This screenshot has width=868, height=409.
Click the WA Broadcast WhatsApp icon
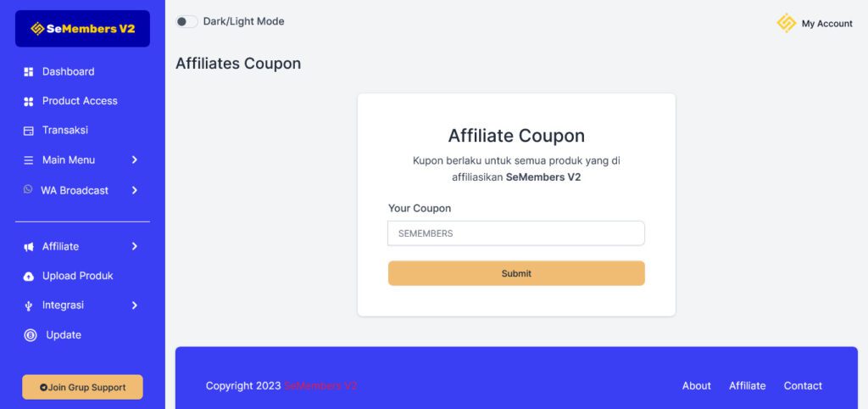pyautogui.click(x=28, y=190)
